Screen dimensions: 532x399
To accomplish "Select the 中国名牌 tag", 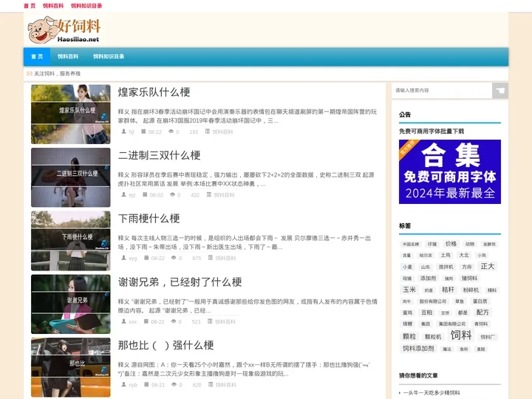I will coord(411,245).
